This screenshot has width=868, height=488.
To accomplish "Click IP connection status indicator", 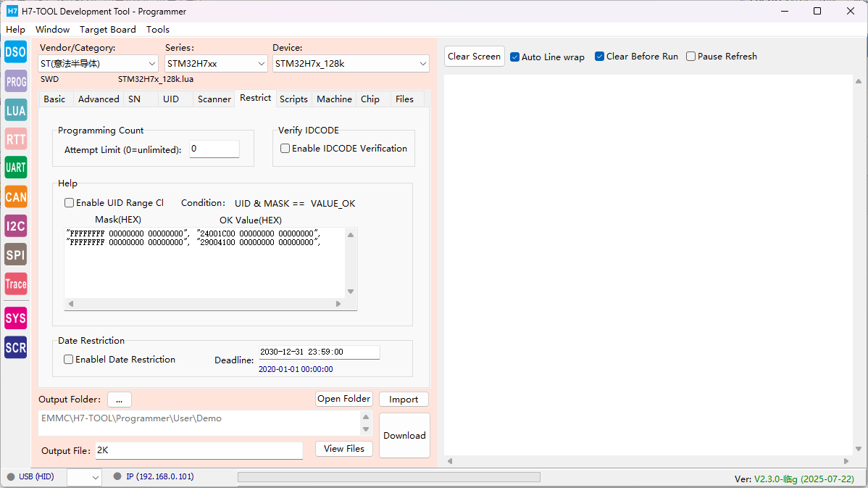I will 154,476.
